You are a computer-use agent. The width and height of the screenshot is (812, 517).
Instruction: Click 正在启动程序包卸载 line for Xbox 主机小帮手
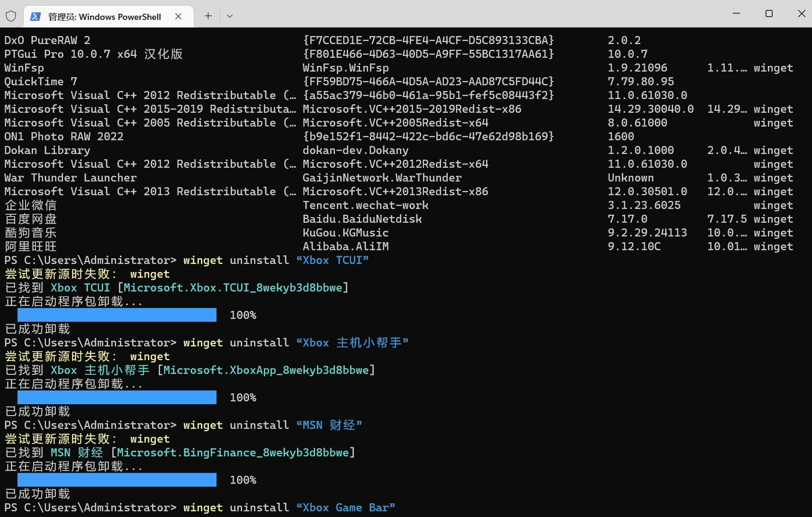(74, 384)
